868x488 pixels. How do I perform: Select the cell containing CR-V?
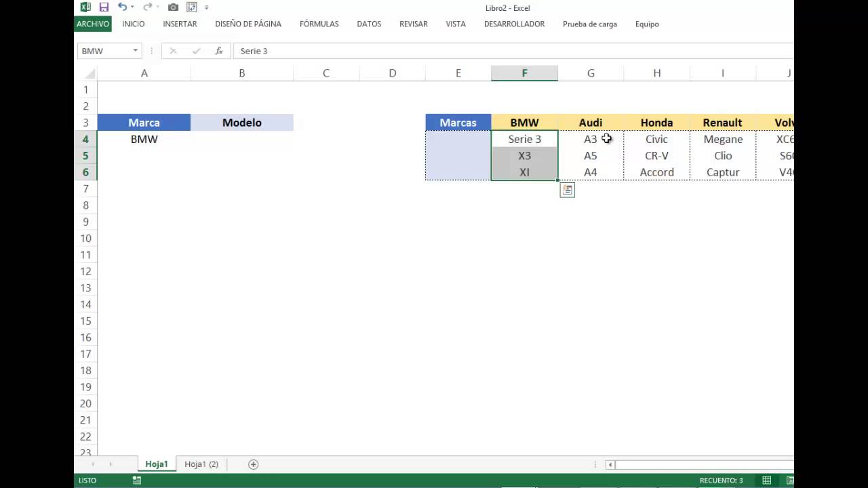[656, 156]
